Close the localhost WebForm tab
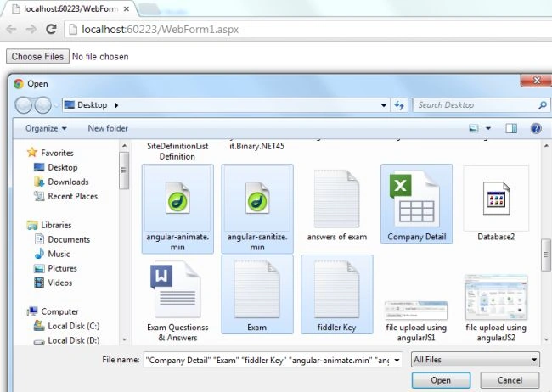The image size is (552, 392). [127, 9]
